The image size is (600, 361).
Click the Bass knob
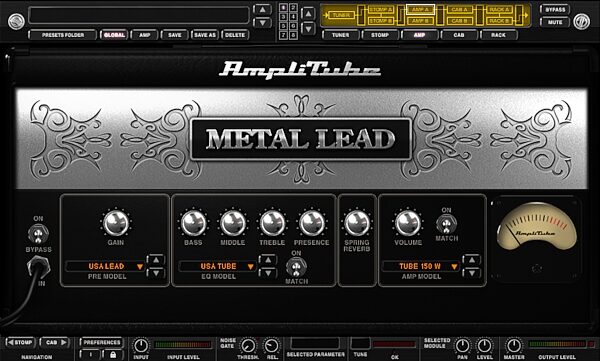193,223
